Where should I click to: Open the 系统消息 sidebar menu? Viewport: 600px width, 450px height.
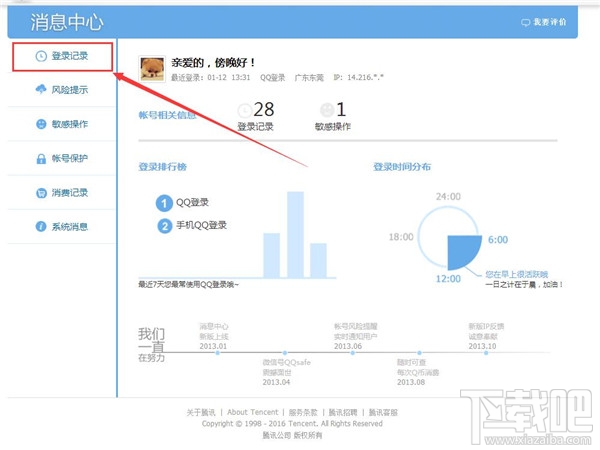62,227
